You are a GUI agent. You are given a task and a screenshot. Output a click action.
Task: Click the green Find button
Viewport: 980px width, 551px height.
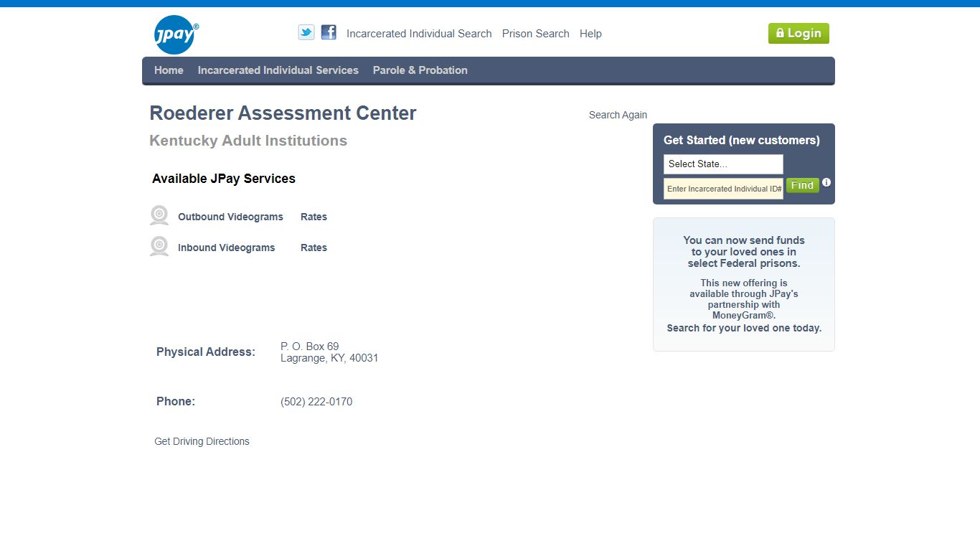pyautogui.click(x=802, y=185)
